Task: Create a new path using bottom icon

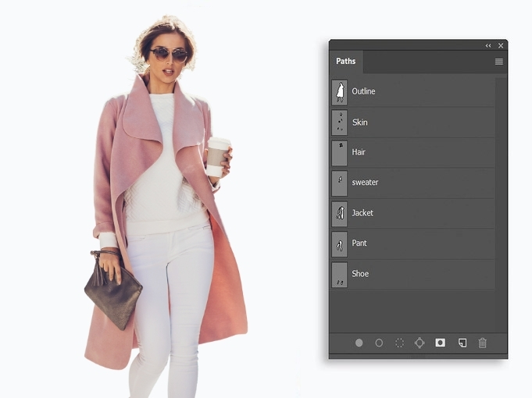Action: [462, 343]
